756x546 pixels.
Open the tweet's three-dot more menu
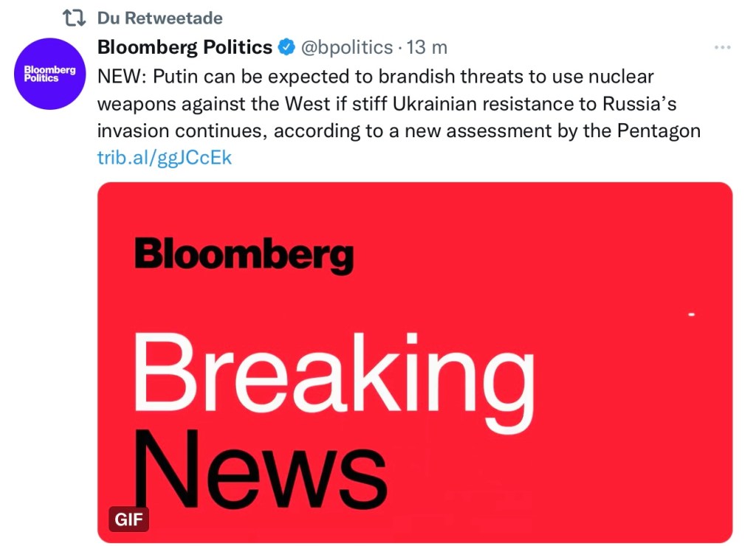[722, 48]
